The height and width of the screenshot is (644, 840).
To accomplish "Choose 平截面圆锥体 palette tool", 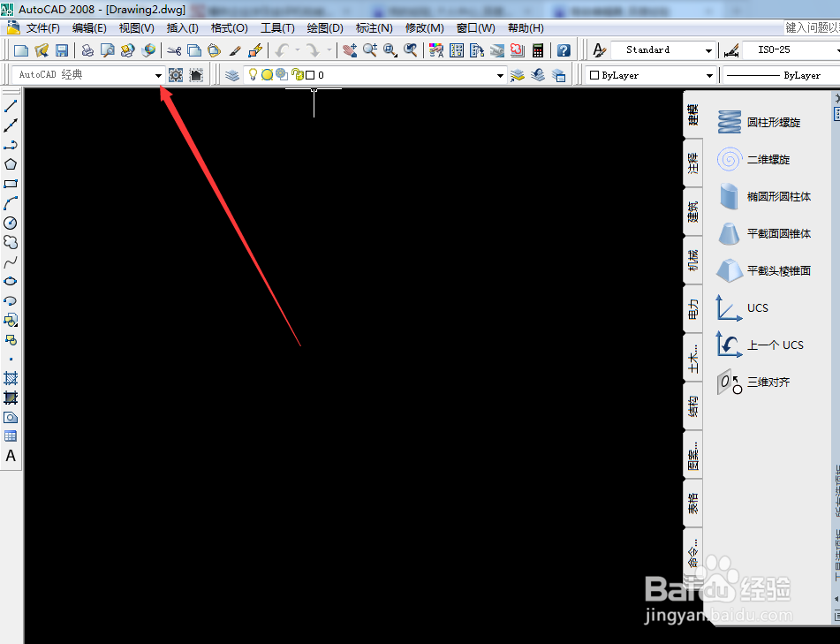I will (x=763, y=233).
